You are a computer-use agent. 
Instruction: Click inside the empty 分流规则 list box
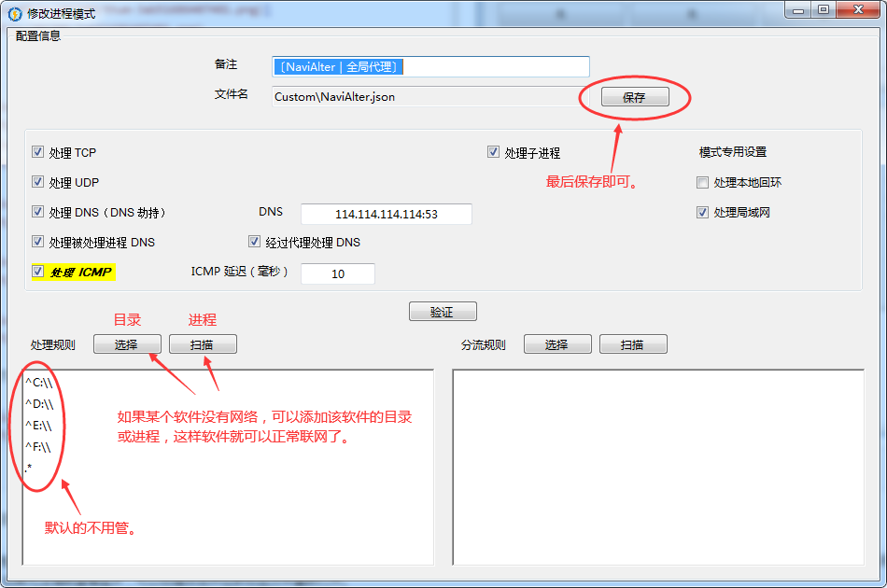pyautogui.click(x=657, y=467)
